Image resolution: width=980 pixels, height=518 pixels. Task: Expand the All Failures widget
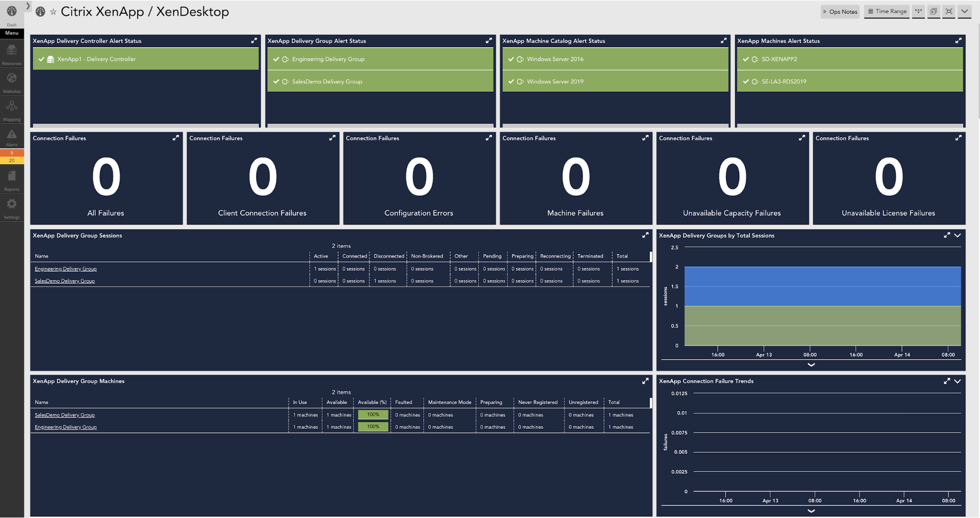[176, 138]
